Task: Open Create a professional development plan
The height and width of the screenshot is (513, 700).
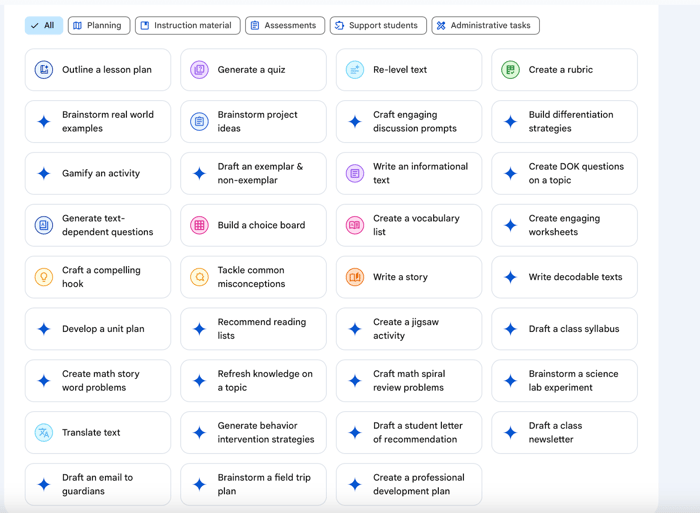Action: 409,485
